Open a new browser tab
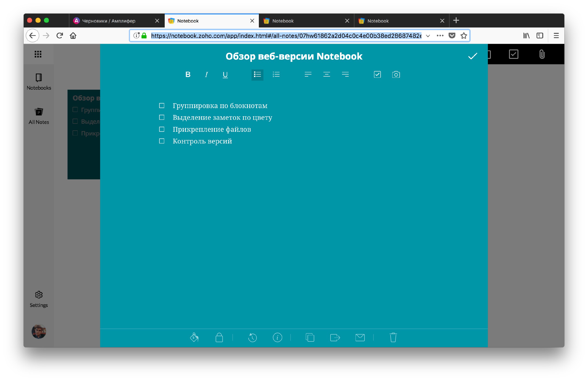 (456, 20)
